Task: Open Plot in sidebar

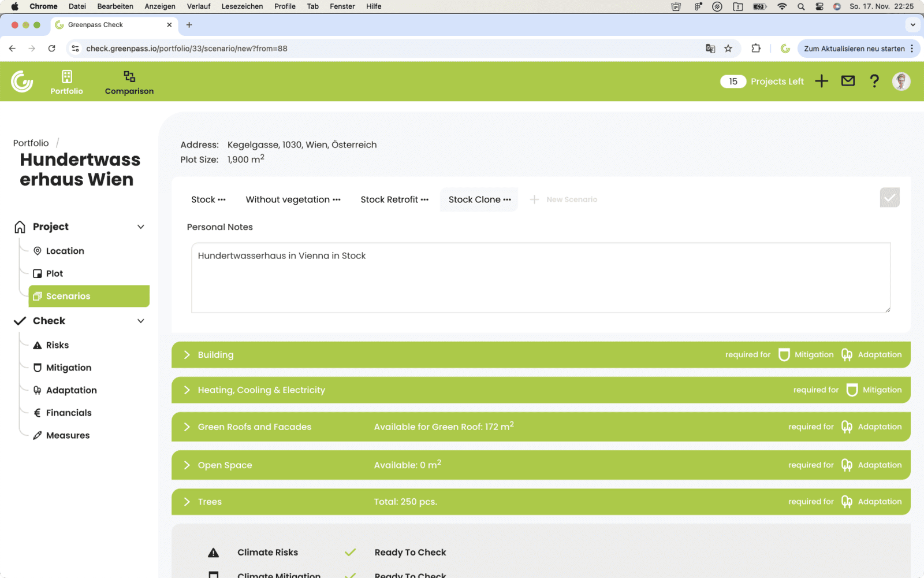Action: pos(54,273)
